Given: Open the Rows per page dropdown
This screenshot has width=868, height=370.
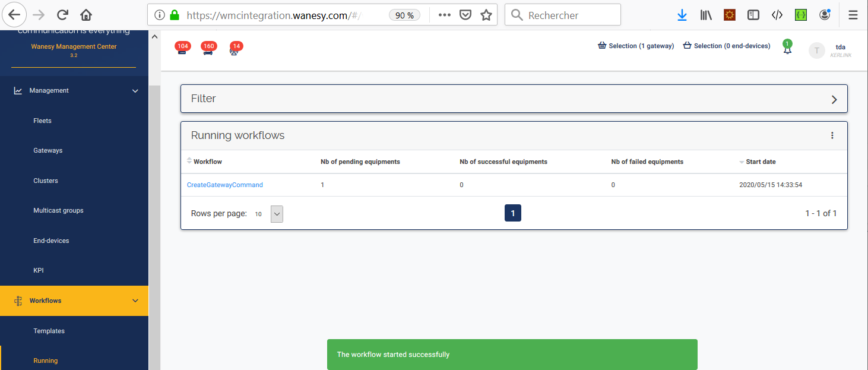Looking at the screenshot, I should (277, 214).
